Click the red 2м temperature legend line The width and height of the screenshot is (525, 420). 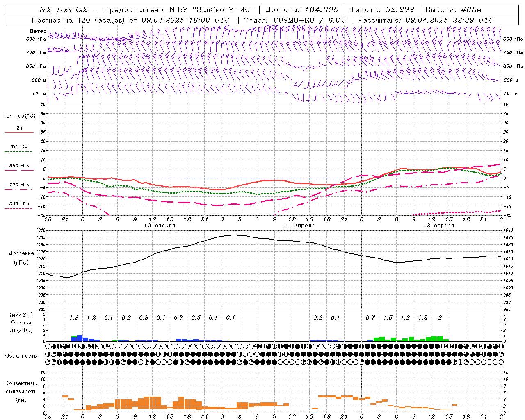click(x=19, y=132)
